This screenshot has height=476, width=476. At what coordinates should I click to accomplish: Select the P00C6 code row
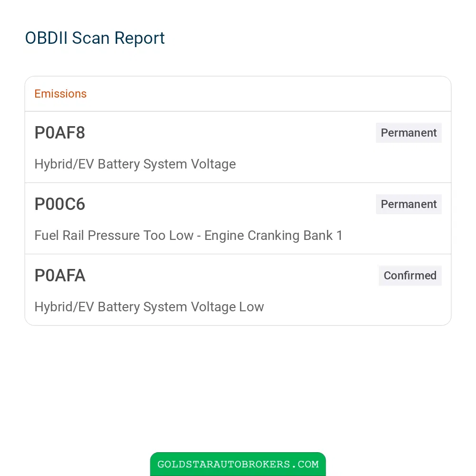click(x=238, y=218)
